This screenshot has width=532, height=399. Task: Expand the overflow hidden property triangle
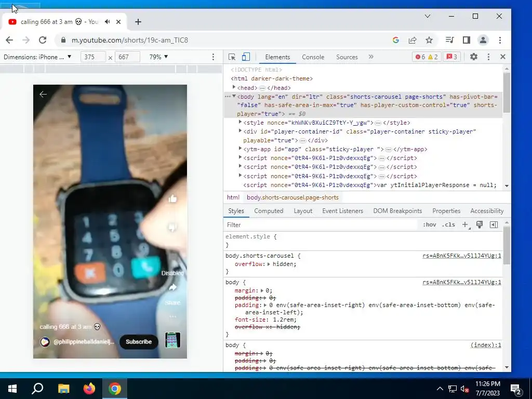[x=269, y=264]
